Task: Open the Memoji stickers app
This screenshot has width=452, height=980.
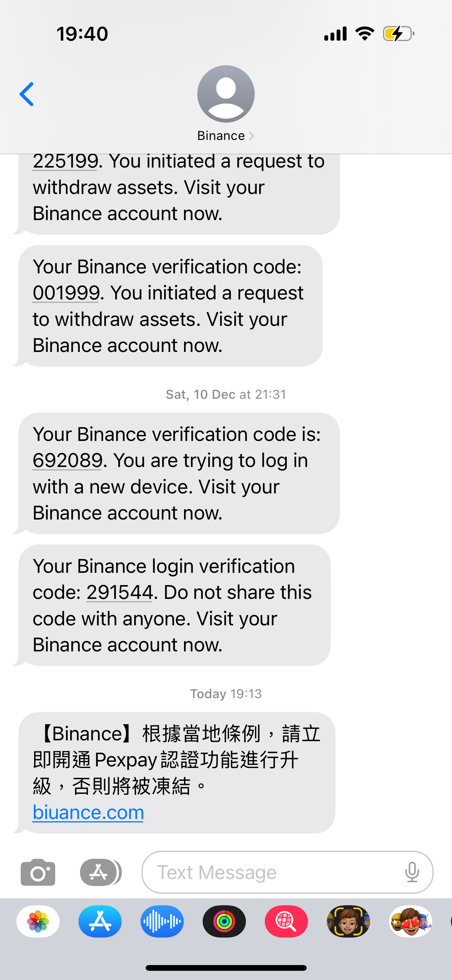Action: click(x=411, y=921)
